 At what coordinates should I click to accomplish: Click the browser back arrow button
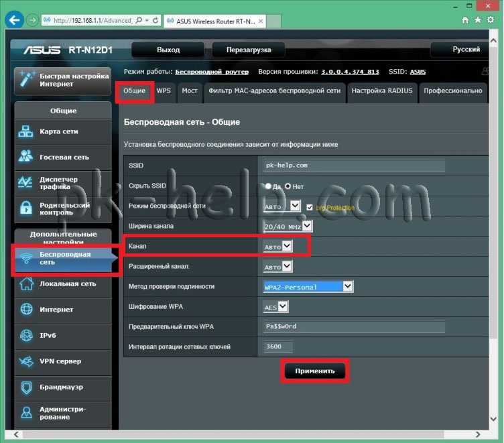click(x=14, y=20)
